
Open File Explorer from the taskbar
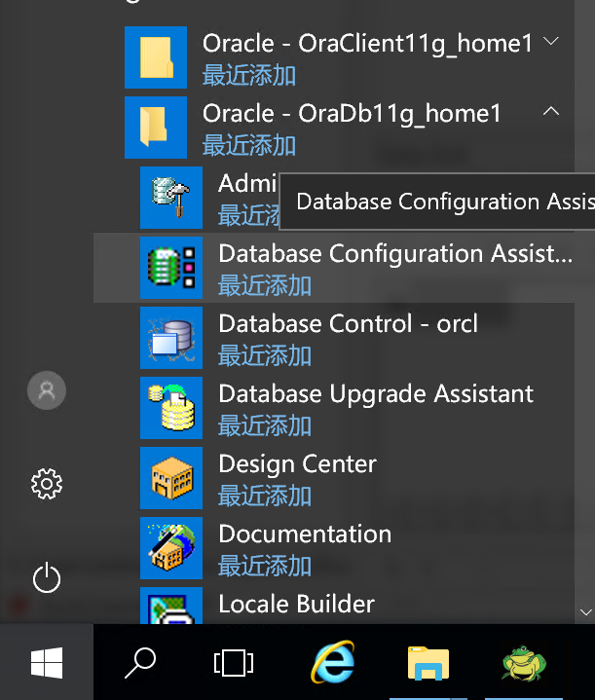428,663
